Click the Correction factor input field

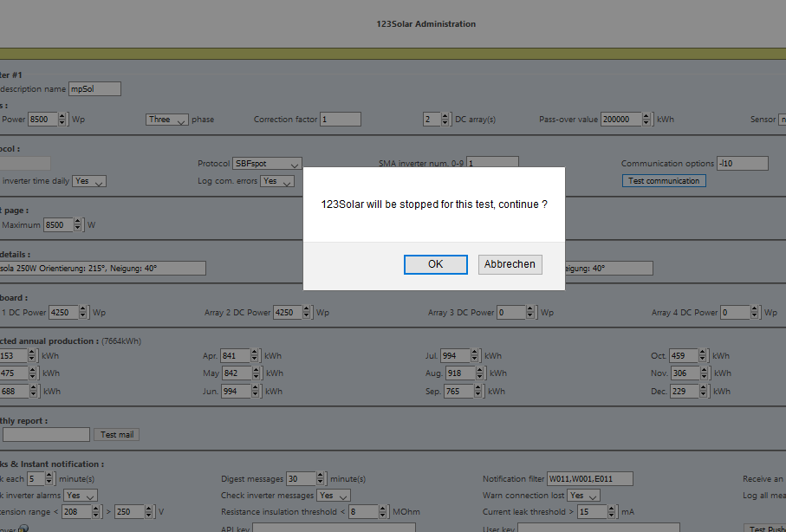pos(341,120)
